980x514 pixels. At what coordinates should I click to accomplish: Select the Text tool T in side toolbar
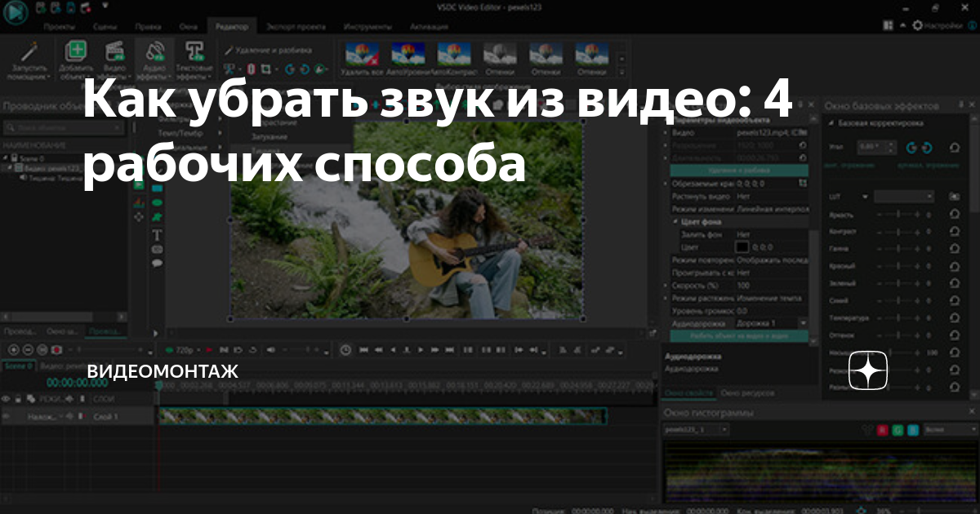click(157, 235)
